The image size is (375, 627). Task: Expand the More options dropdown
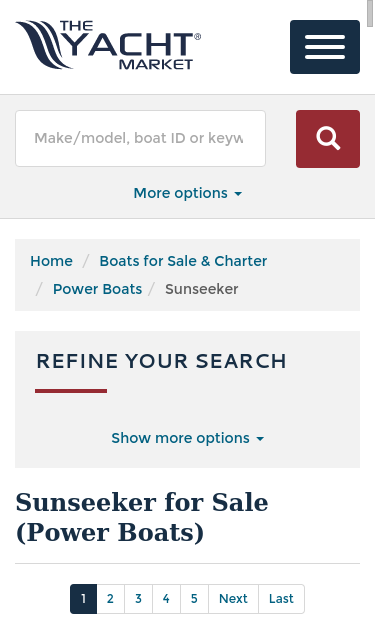pos(188,193)
